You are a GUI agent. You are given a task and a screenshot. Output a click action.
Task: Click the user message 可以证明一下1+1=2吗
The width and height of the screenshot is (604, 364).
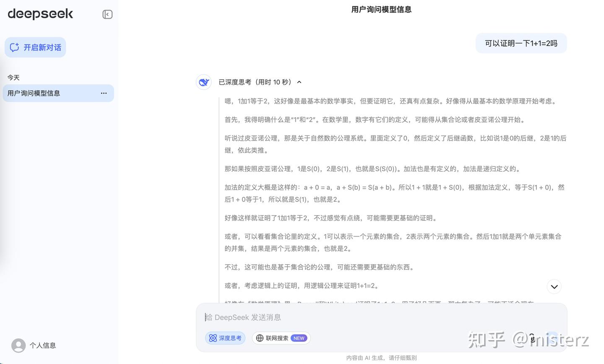521,43
